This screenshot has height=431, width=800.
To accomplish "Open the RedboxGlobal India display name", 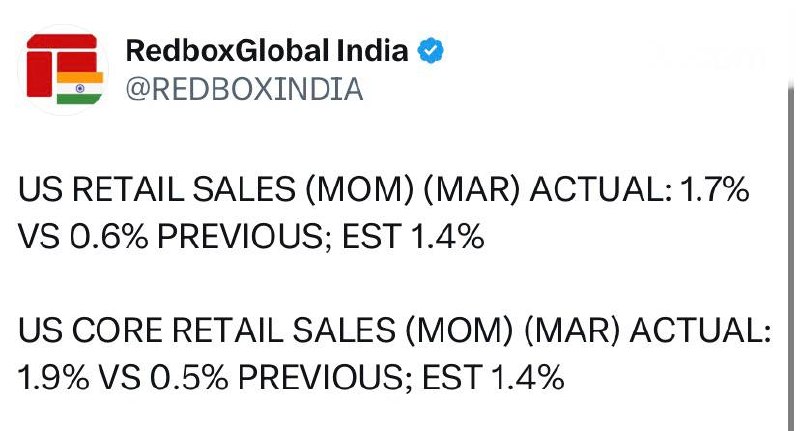I will pos(267,50).
